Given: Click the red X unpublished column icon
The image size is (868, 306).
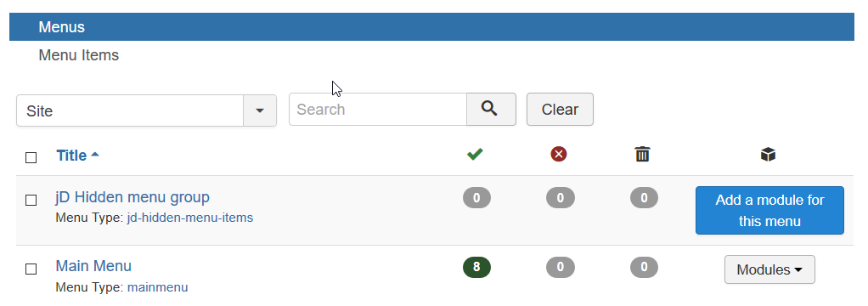Looking at the screenshot, I should 559,154.
